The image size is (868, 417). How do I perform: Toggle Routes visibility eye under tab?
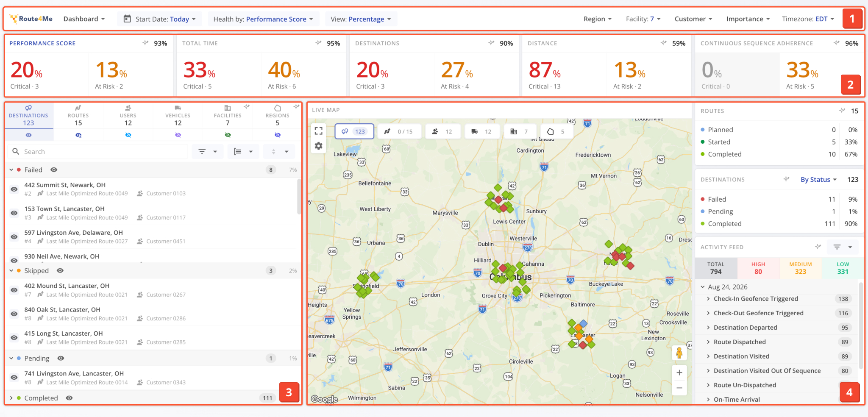coord(78,135)
